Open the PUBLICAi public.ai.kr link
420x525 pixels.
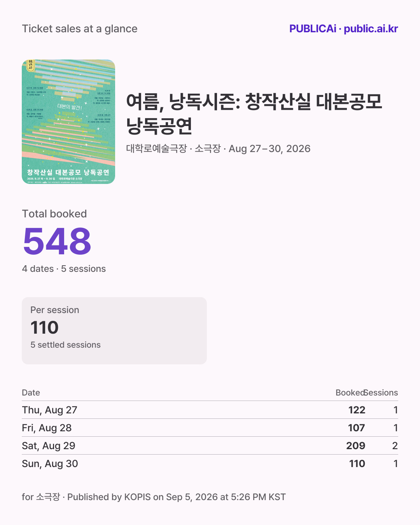pyautogui.click(x=343, y=29)
